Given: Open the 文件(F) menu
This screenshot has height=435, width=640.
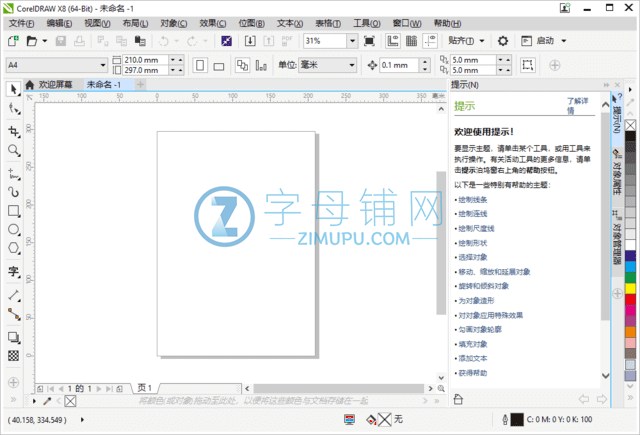Looking at the screenshot, I should (x=21, y=24).
